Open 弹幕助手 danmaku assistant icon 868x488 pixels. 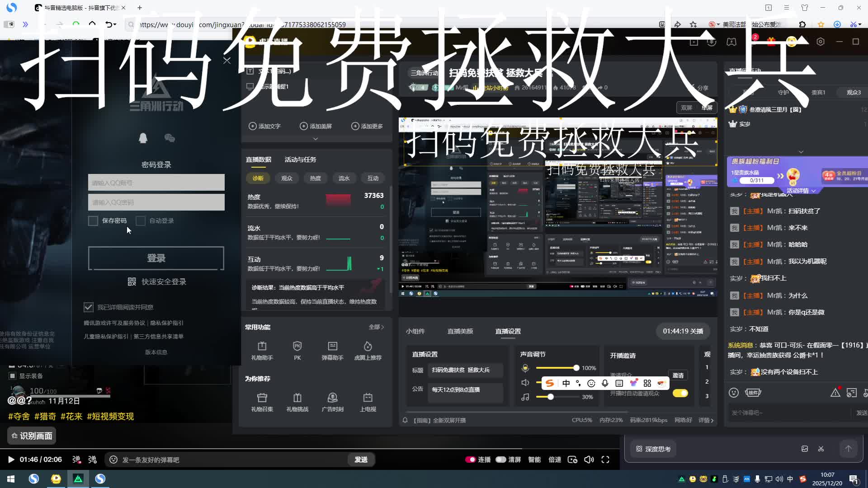[x=332, y=347]
